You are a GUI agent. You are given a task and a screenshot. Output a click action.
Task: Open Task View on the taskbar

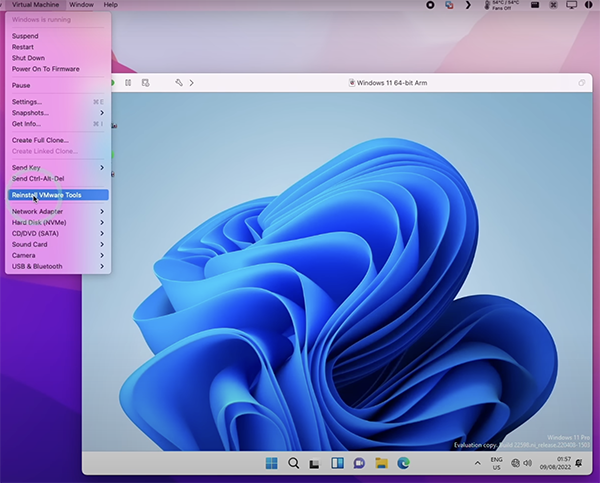click(315, 464)
